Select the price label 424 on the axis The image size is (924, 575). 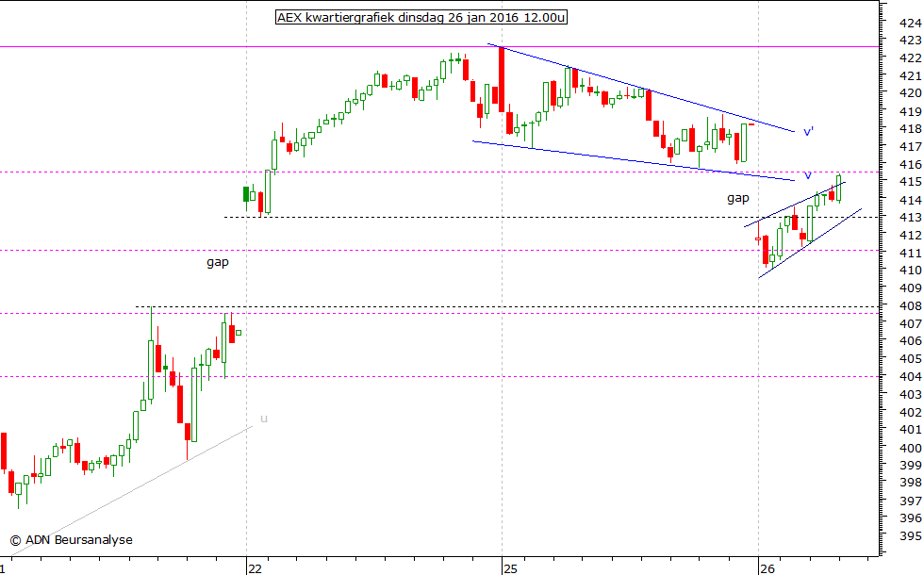(x=911, y=23)
